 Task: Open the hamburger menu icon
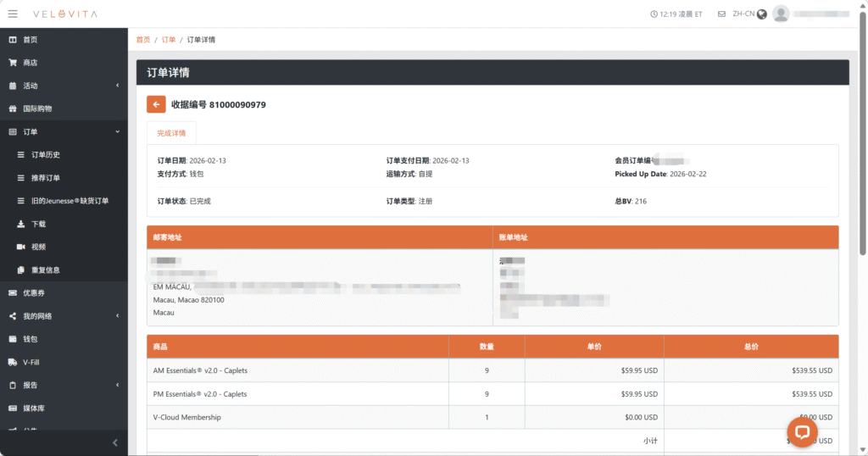click(x=13, y=14)
